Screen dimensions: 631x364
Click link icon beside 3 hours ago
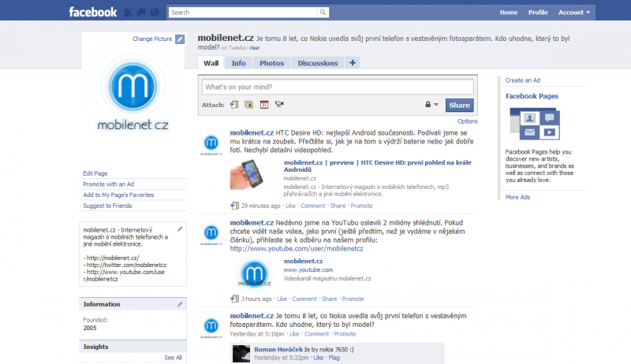(x=234, y=299)
